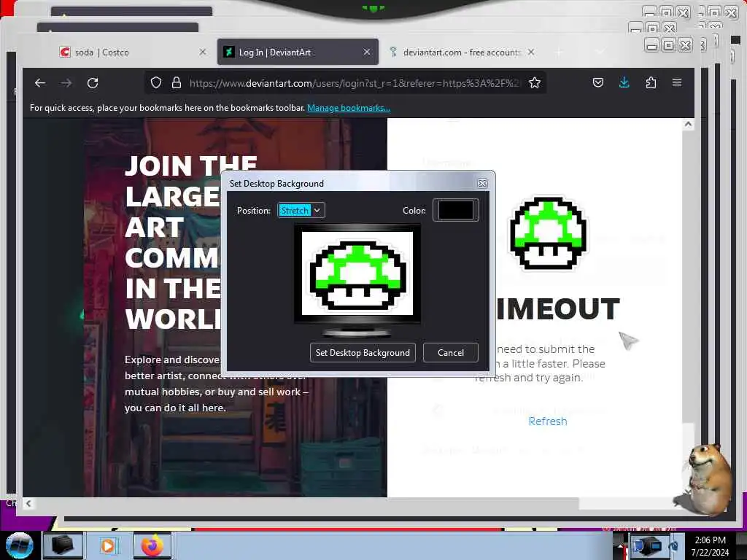Click the mushroom preview in the dialog monitor
This screenshot has width=747, height=560.
(x=357, y=274)
